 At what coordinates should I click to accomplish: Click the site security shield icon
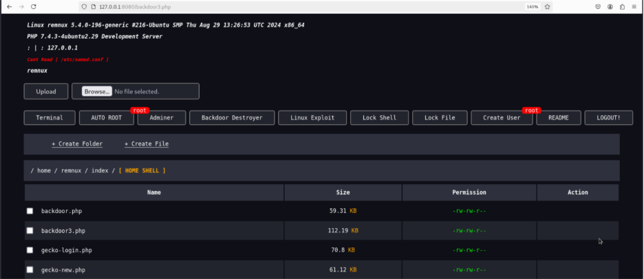click(x=84, y=7)
